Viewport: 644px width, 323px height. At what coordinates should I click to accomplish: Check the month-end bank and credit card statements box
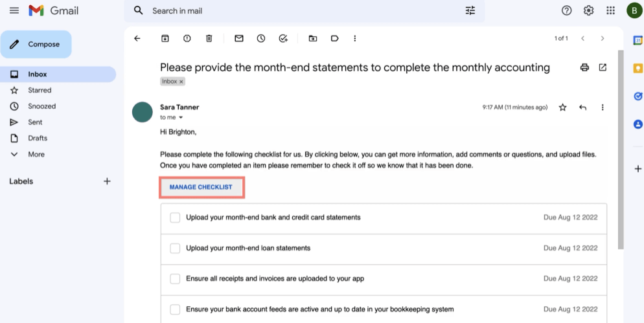(x=175, y=217)
